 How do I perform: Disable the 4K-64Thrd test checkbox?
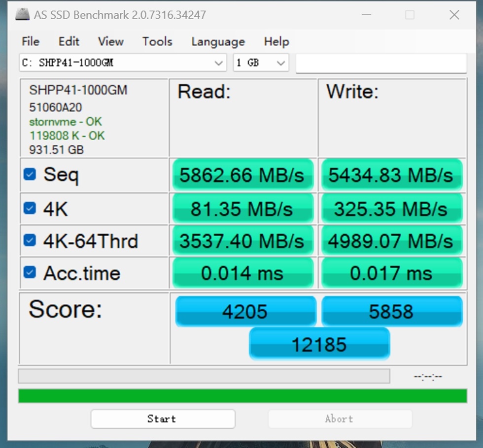(x=30, y=240)
